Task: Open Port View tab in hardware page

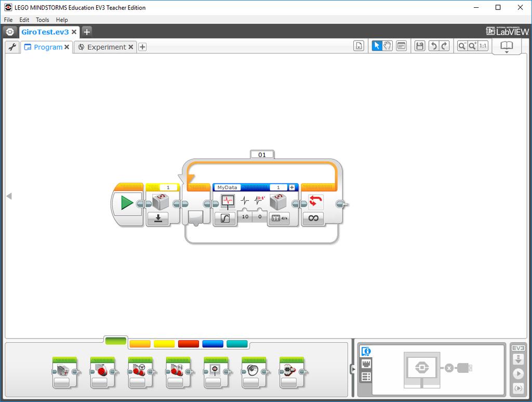Action: coord(366,364)
